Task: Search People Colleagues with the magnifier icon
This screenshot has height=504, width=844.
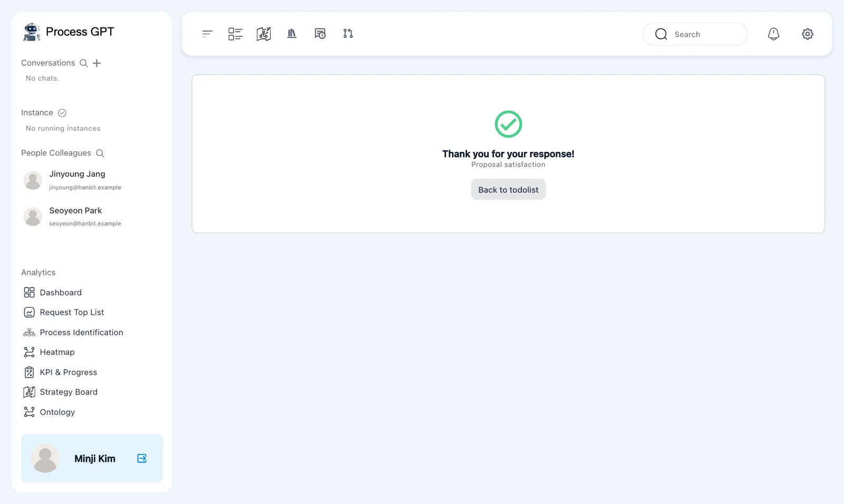Action: [100, 153]
